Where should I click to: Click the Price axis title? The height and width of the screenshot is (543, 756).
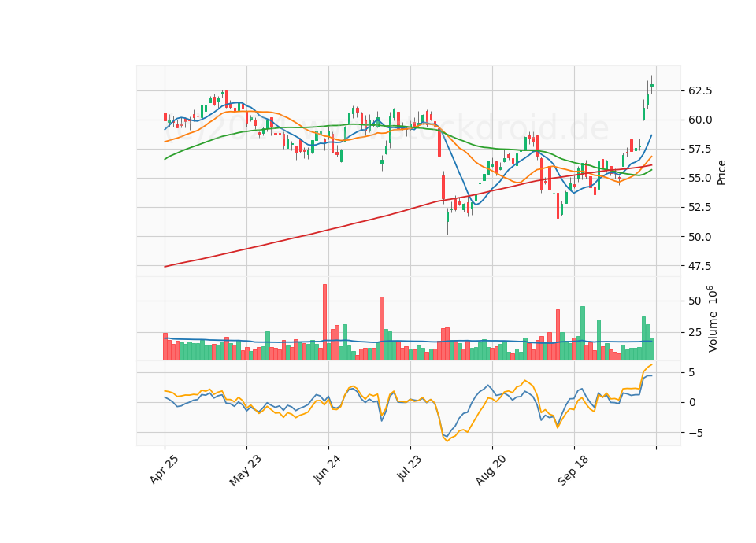coord(721,172)
